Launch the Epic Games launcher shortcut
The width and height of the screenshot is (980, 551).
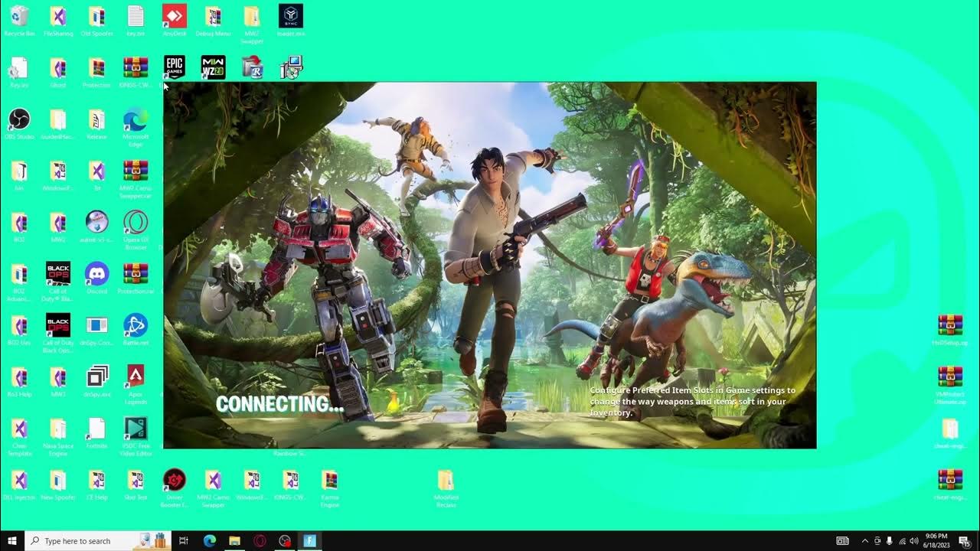tap(175, 67)
